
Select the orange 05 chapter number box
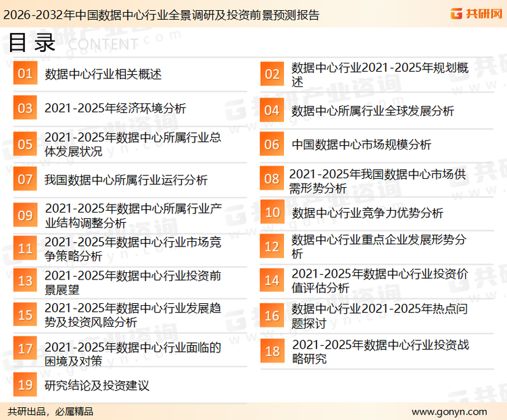pyautogui.click(x=25, y=144)
